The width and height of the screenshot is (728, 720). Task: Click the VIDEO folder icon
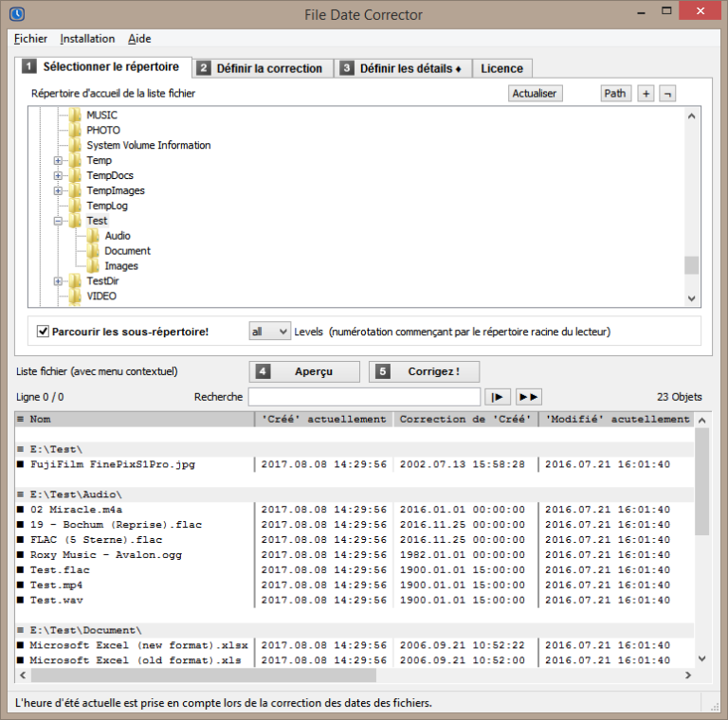[x=75, y=297]
